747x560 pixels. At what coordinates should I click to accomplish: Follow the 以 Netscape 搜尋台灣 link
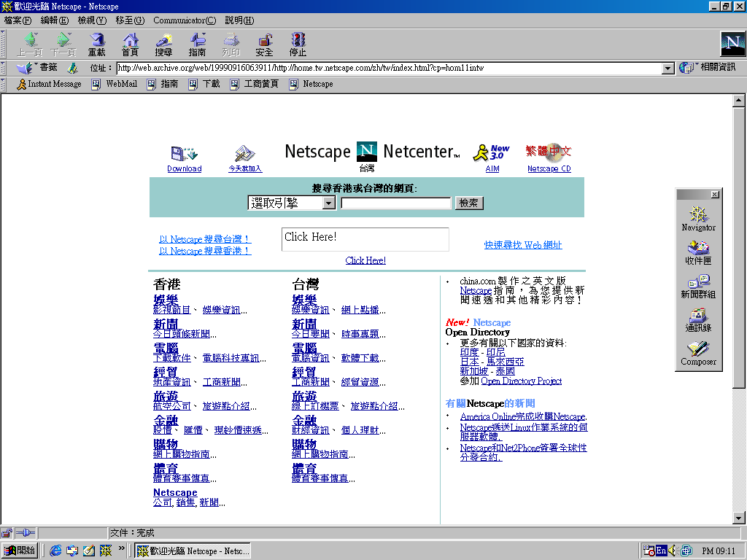[x=205, y=239]
